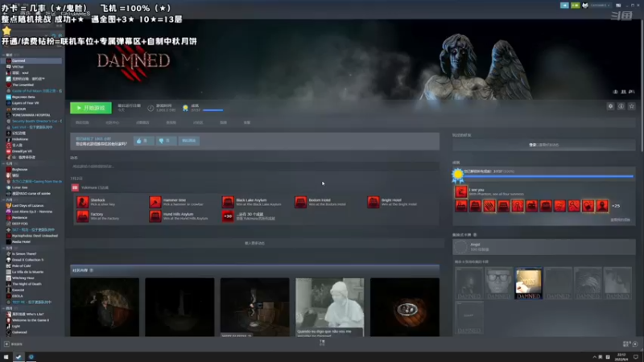Click the Sherlock achievement icon
Viewport: 644px width, 362px height.
click(83, 202)
